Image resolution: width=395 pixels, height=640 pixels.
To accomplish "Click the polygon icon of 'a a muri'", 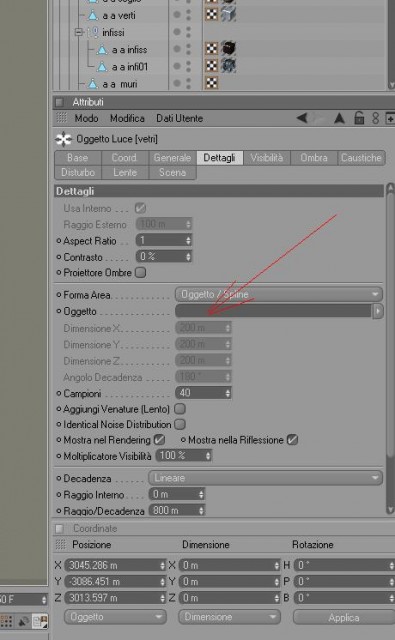I will pos(93,84).
